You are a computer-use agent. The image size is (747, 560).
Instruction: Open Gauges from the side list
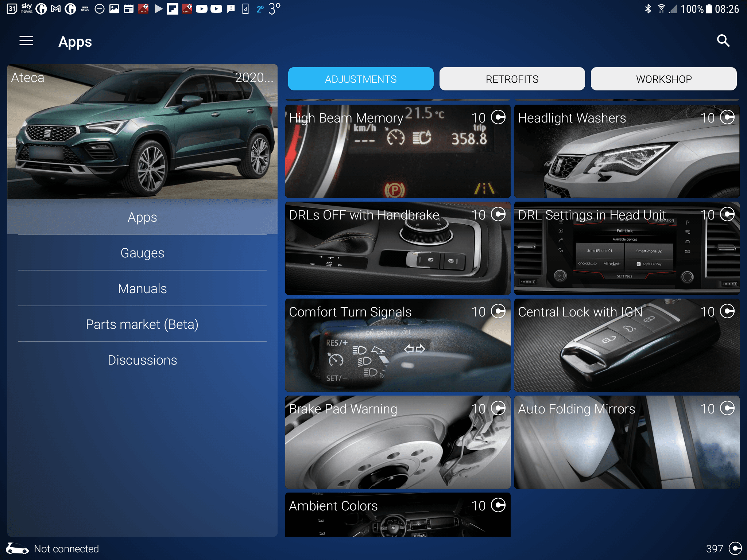click(x=142, y=253)
